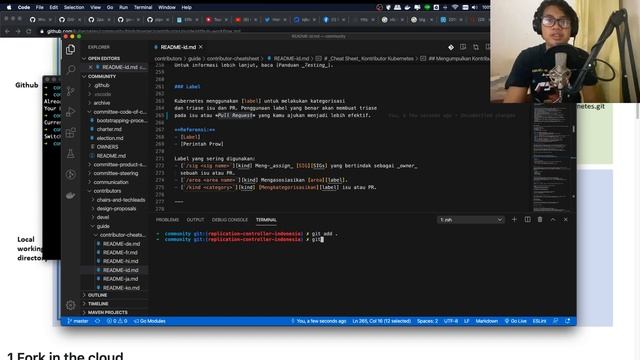Expand the TIMELINE section
640x360 pixels.
tap(98, 304)
